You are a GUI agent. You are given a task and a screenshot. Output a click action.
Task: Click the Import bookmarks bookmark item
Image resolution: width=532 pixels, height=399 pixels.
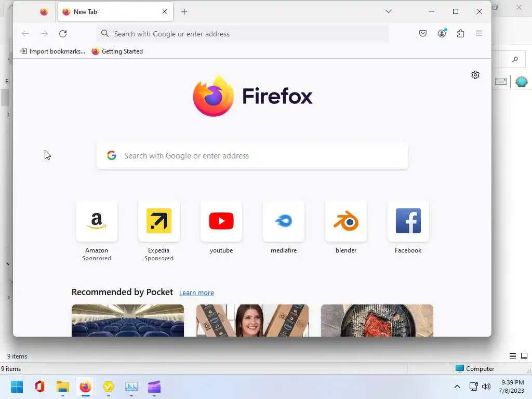click(52, 51)
